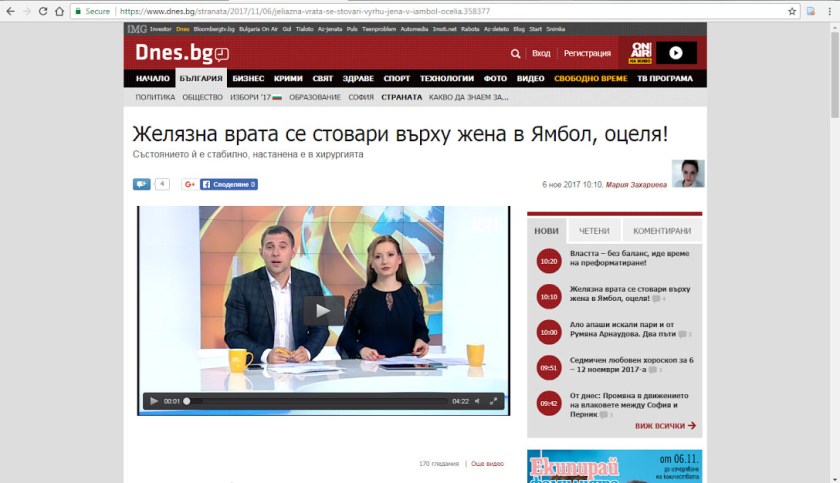This screenshot has height=483, width=840.
Task: Switch to the ЧЕТЕНИ tab
Action: [594, 230]
